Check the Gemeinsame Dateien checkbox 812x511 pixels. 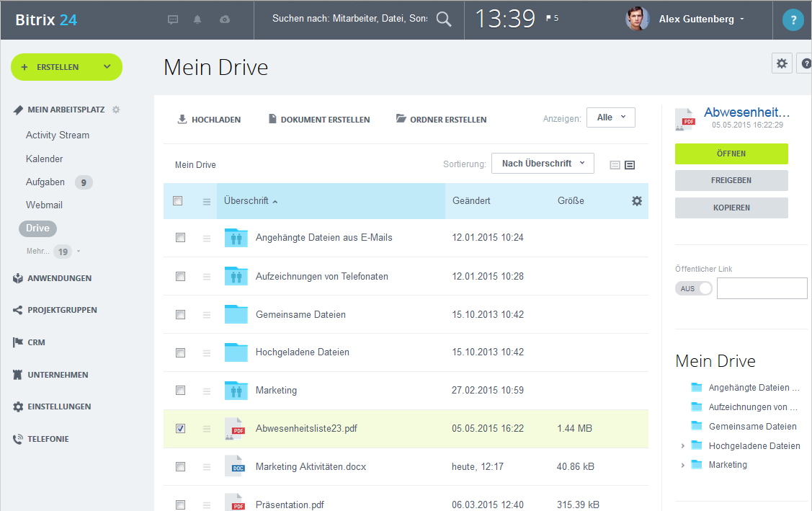pos(180,314)
